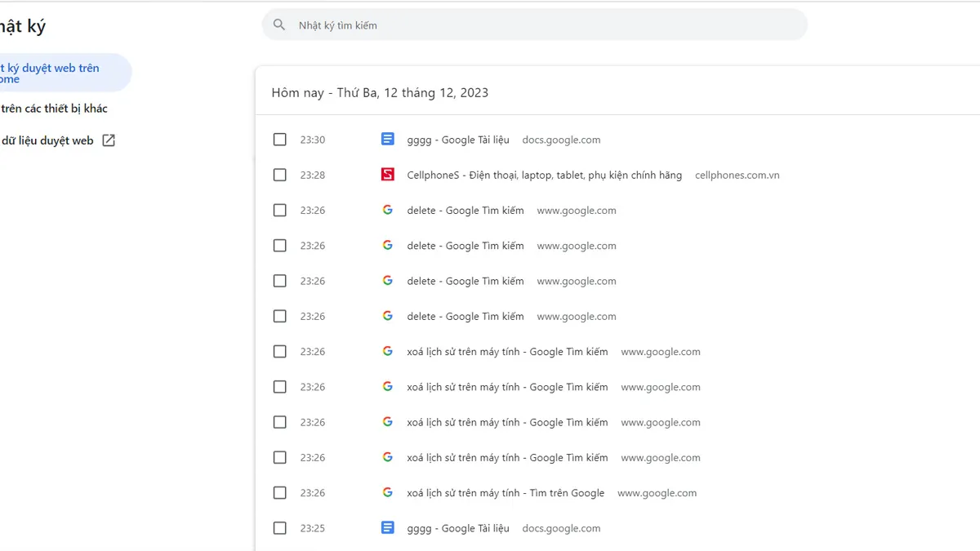Select Thẻ trên các thiết bị khác sidebar item

pos(53,108)
